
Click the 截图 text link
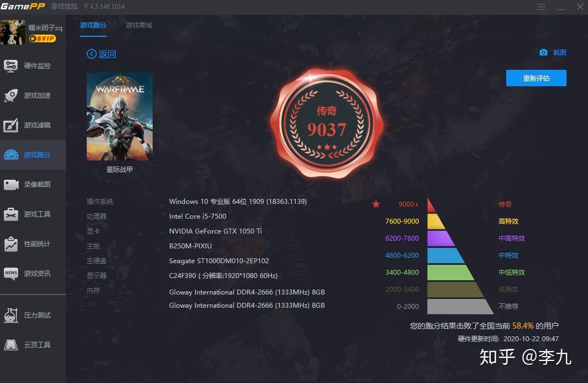click(559, 53)
